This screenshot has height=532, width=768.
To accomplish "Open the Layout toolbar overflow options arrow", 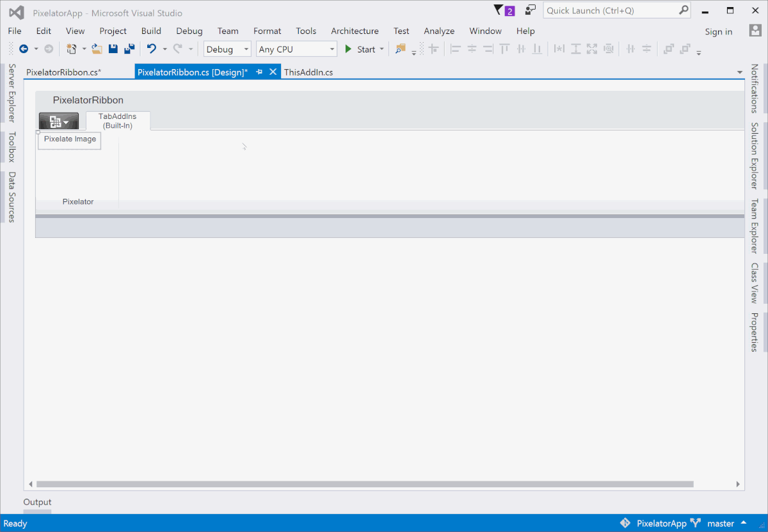I will coord(698,52).
